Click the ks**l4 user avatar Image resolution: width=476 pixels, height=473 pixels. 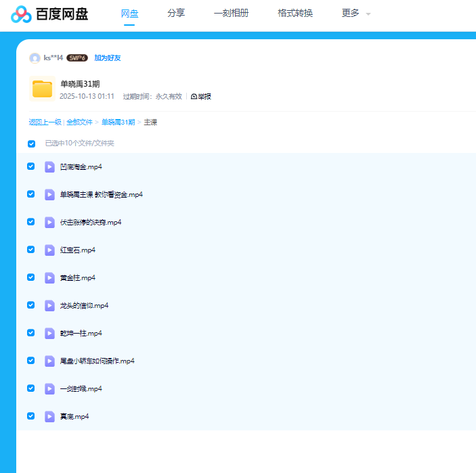click(35, 58)
